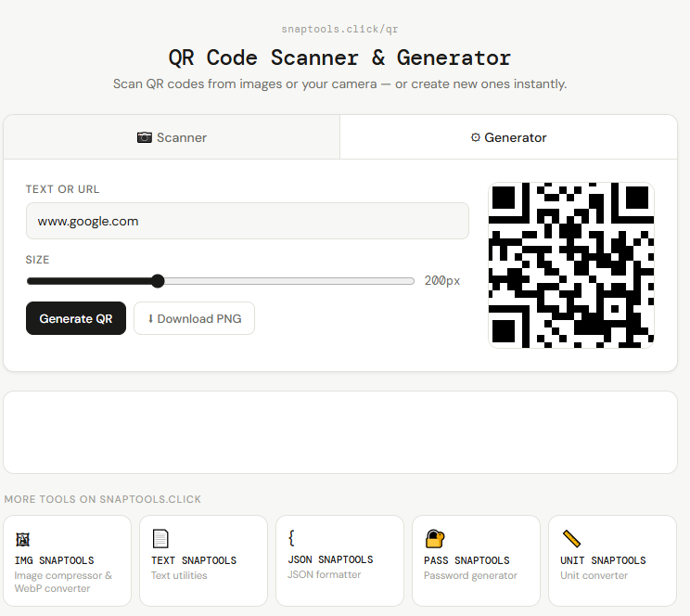Image resolution: width=690 pixels, height=616 pixels.
Task: Click the TEXT OR URL label
Action: 62,189
